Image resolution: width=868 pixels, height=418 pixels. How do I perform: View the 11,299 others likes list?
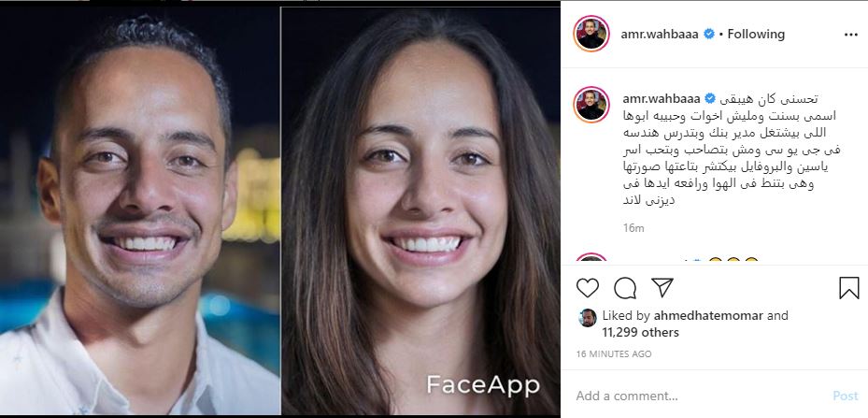pyautogui.click(x=640, y=333)
